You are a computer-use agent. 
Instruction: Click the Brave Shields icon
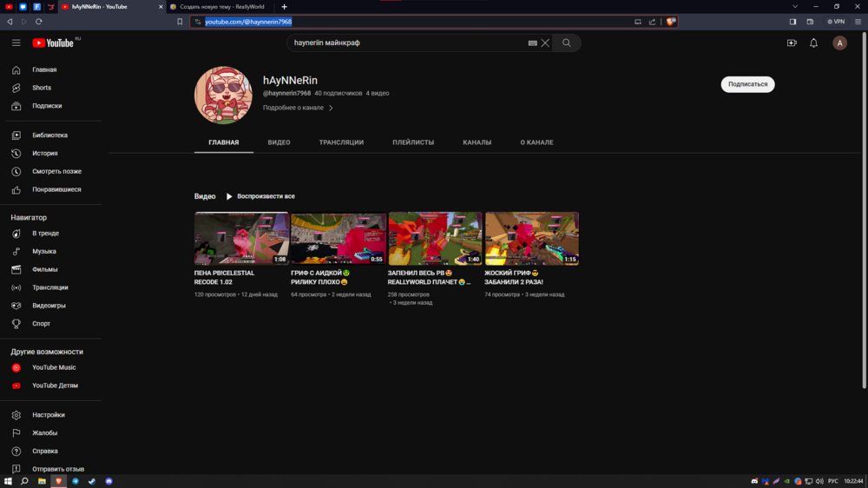(x=670, y=22)
